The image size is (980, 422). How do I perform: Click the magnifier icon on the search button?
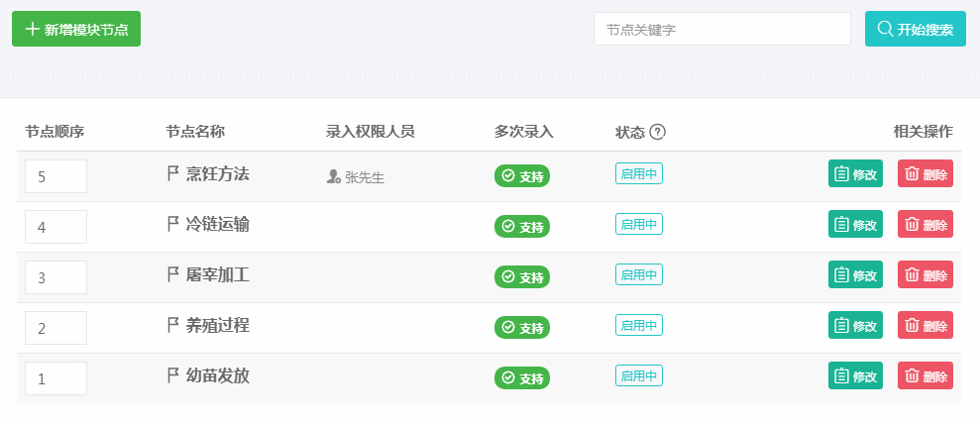(x=885, y=29)
